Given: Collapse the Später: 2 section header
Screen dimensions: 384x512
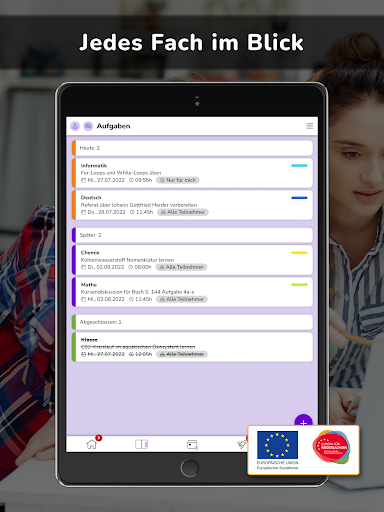Looking at the screenshot, I should pyautogui.click(x=192, y=235).
